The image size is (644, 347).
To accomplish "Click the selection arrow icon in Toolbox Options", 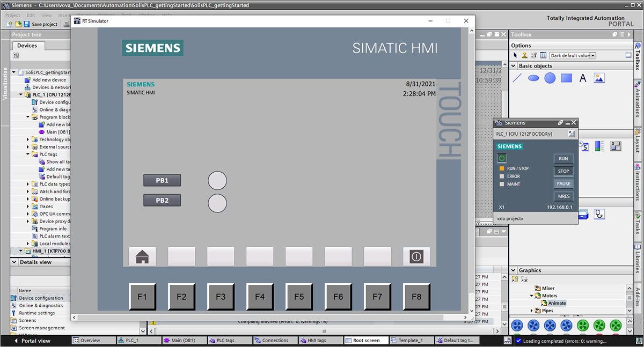I will pos(516,55).
